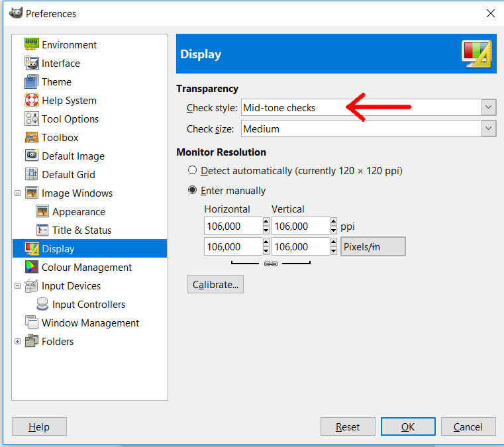Click the Window Management icon
504x447 pixels.
32,323
